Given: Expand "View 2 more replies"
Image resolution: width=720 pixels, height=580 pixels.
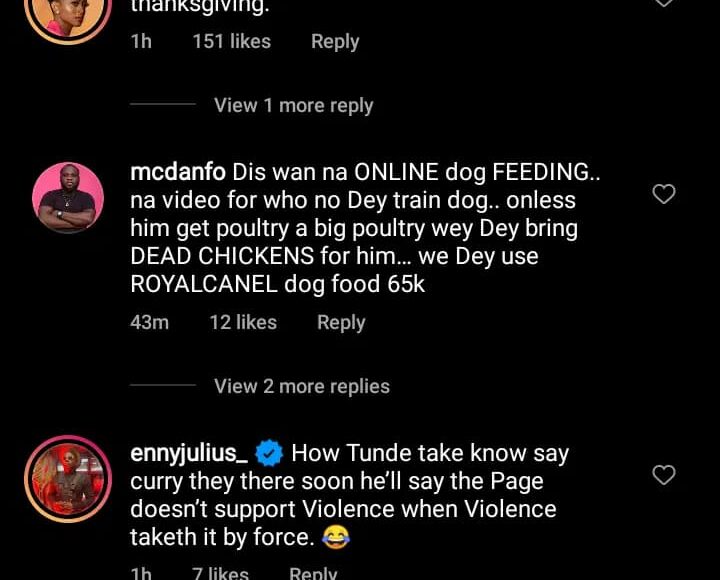Looking at the screenshot, I should click(x=301, y=386).
